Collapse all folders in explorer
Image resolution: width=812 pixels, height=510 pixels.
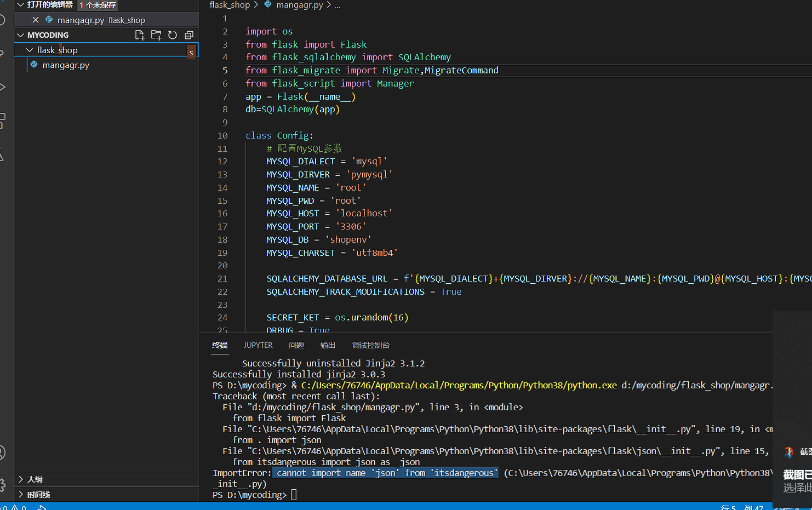(189, 35)
